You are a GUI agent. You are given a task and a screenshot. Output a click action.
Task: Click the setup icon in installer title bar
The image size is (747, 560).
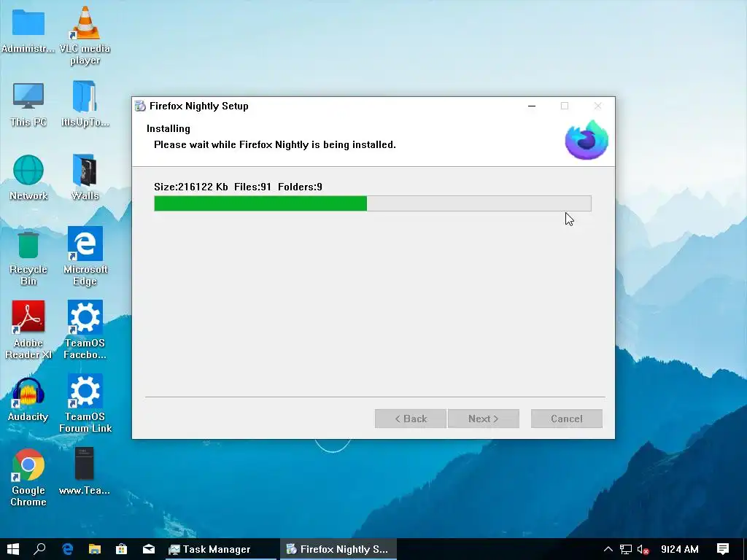coord(140,106)
